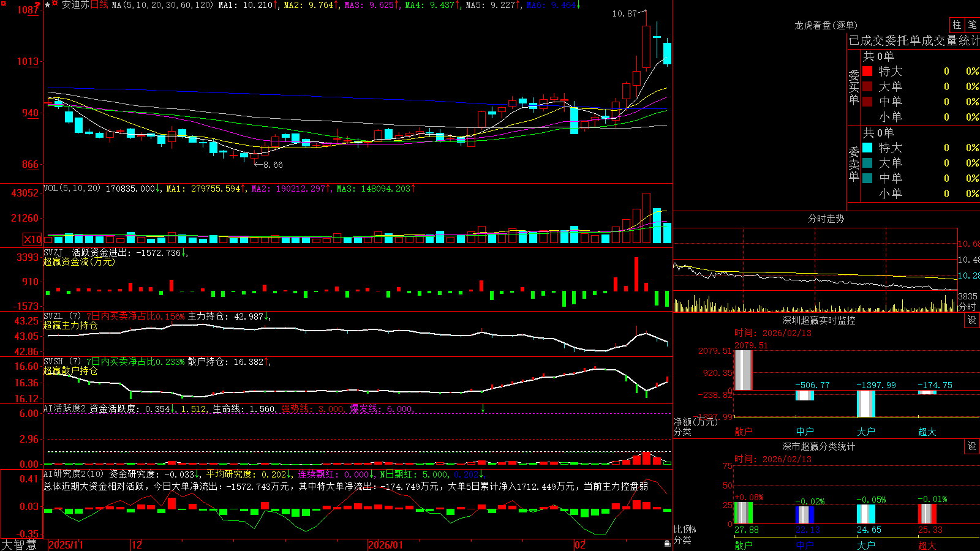This screenshot has height=551, width=980.
Task: Click the cyan 特大 sell order swatch
Action: coord(867,148)
